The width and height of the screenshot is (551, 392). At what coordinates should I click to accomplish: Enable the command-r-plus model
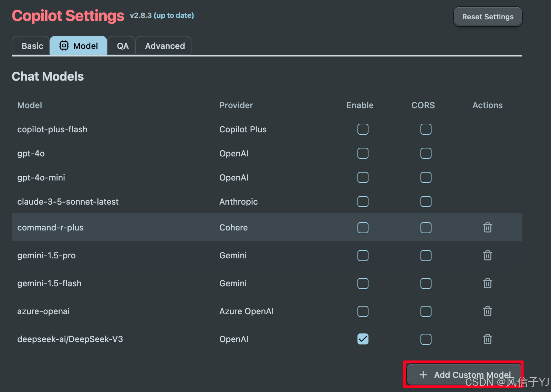click(x=363, y=228)
